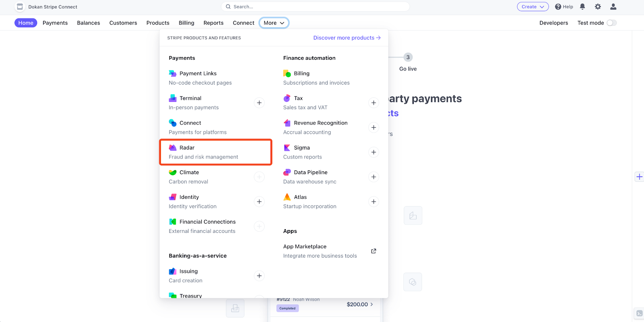
Task: Open App Marketplace external link icon
Action: pos(374,251)
